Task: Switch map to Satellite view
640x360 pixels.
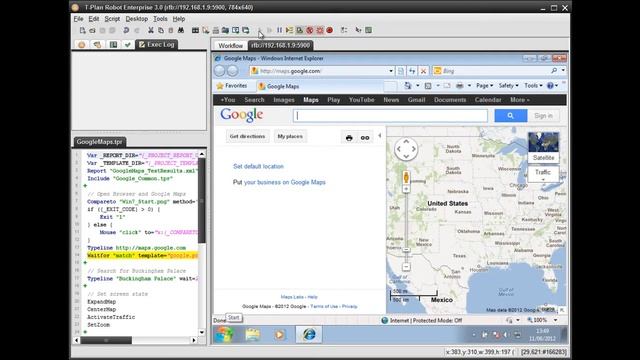Action: pos(543,147)
